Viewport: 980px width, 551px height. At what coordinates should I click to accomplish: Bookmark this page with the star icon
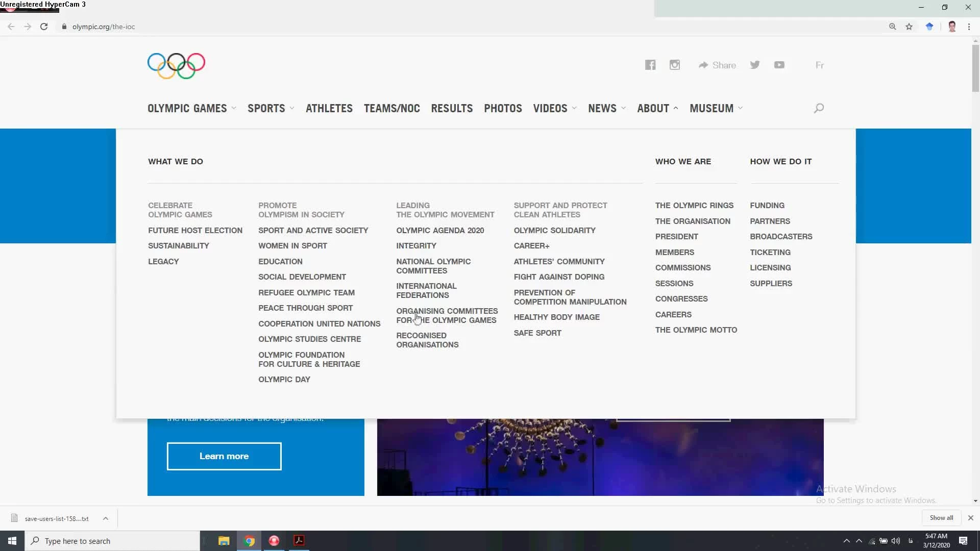909,27
